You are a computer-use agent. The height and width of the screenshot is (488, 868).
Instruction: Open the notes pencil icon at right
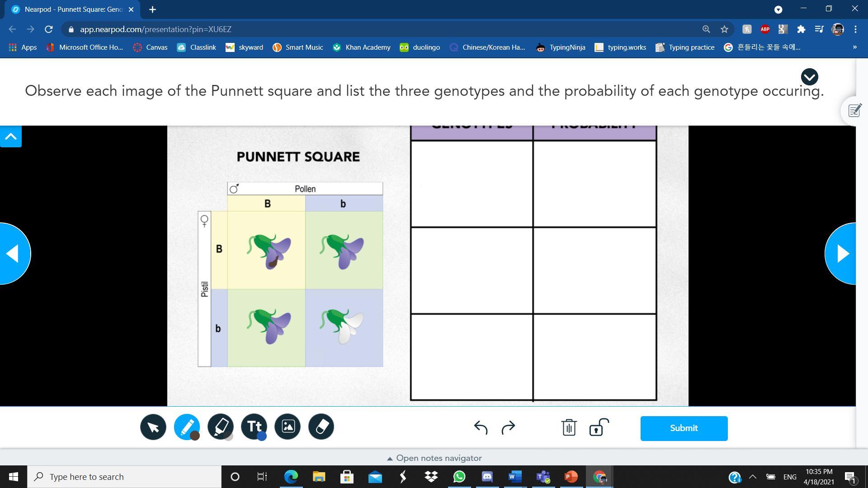coord(854,111)
